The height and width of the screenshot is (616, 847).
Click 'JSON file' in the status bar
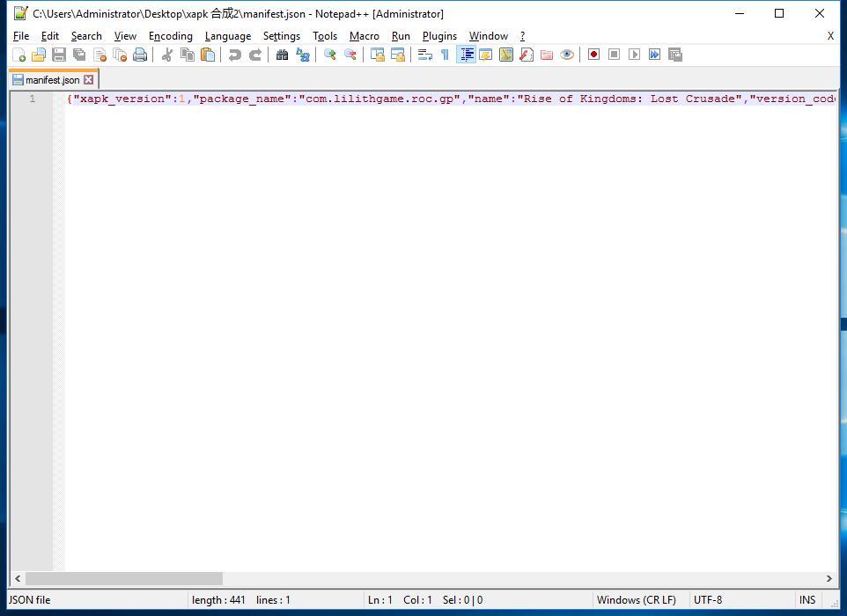pyautogui.click(x=30, y=600)
